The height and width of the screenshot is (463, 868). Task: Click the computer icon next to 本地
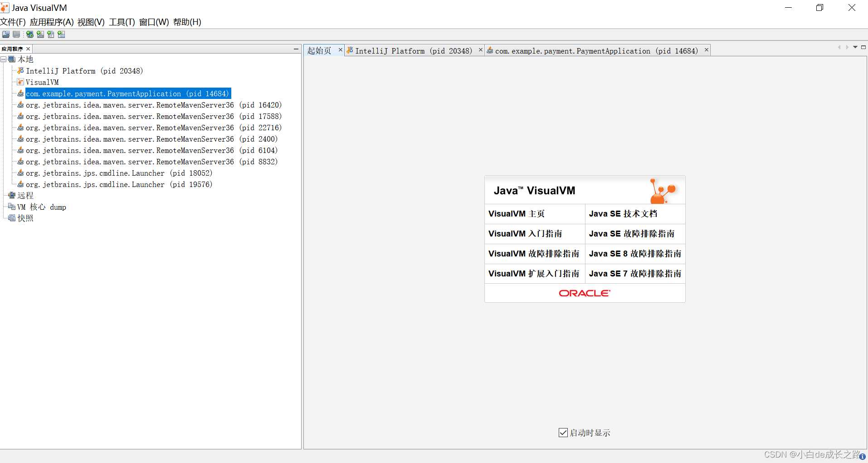tap(12, 59)
